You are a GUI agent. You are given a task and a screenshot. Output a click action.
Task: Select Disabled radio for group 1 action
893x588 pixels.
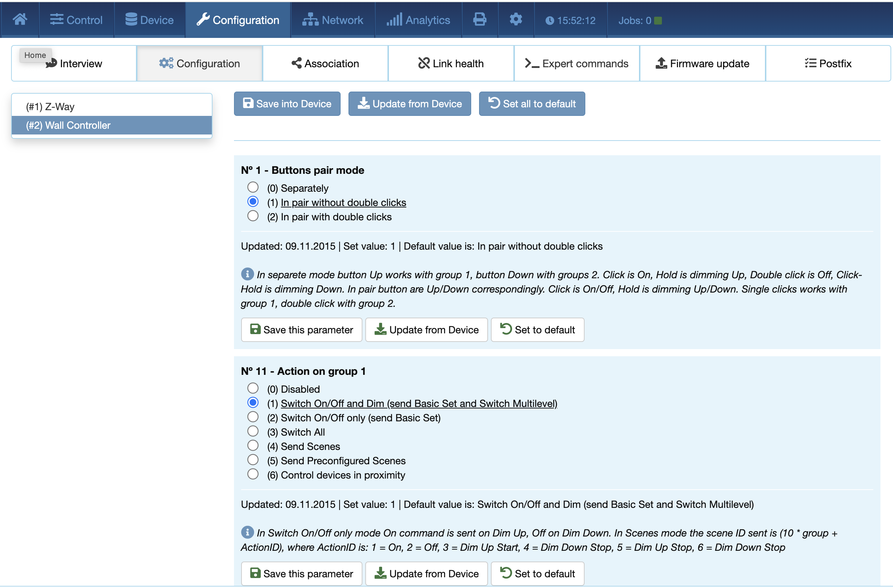pos(253,388)
